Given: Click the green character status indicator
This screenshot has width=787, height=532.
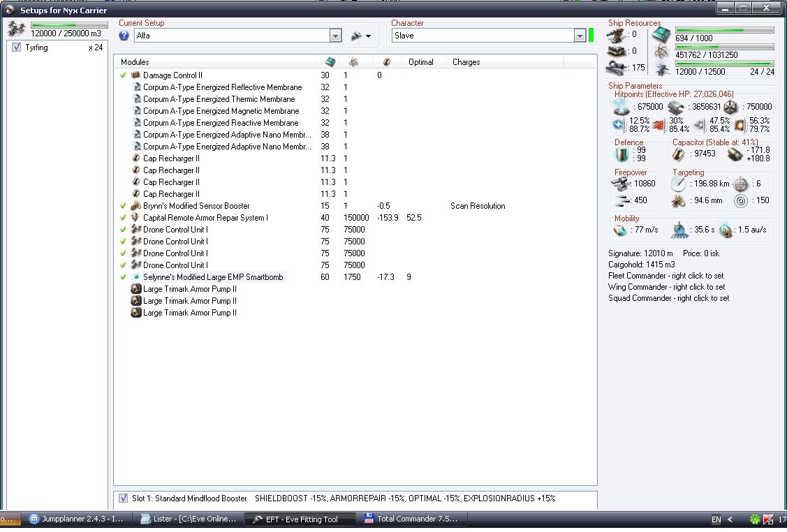Looking at the screenshot, I should [x=591, y=36].
